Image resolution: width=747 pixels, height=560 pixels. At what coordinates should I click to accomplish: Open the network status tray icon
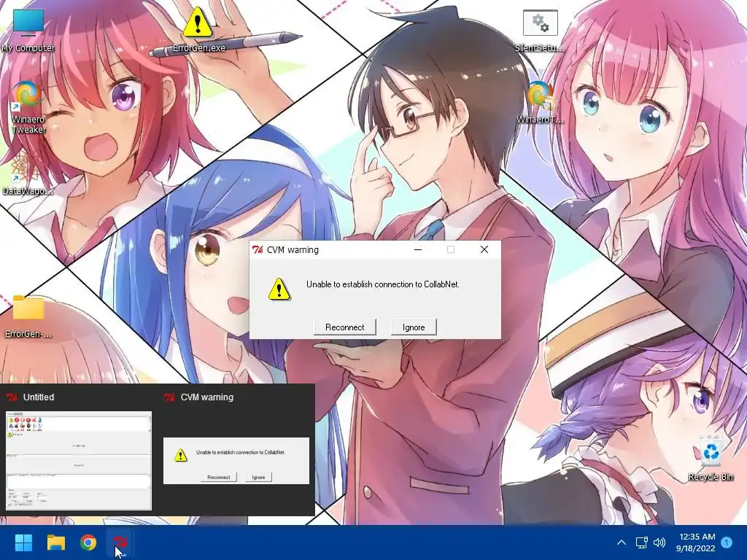(642, 542)
